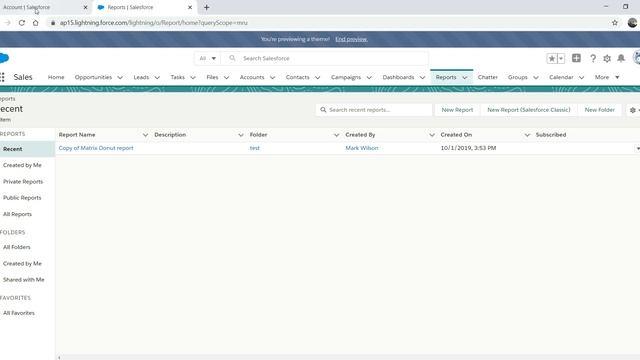The height and width of the screenshot is (360, 640).
Task: Open the favorites list dropdown arrow
Action: pyautogui.click(x=561, y=58)
